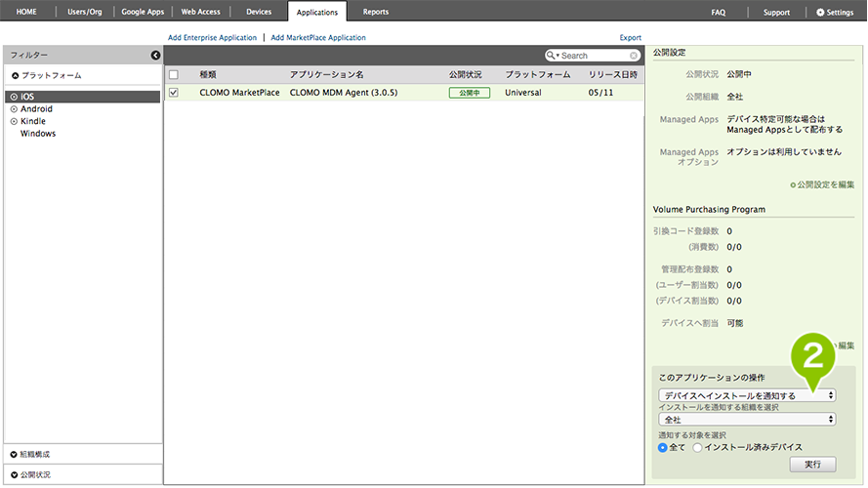
Task: Expand the 組織構成 filter section
Action: [14, 455]
